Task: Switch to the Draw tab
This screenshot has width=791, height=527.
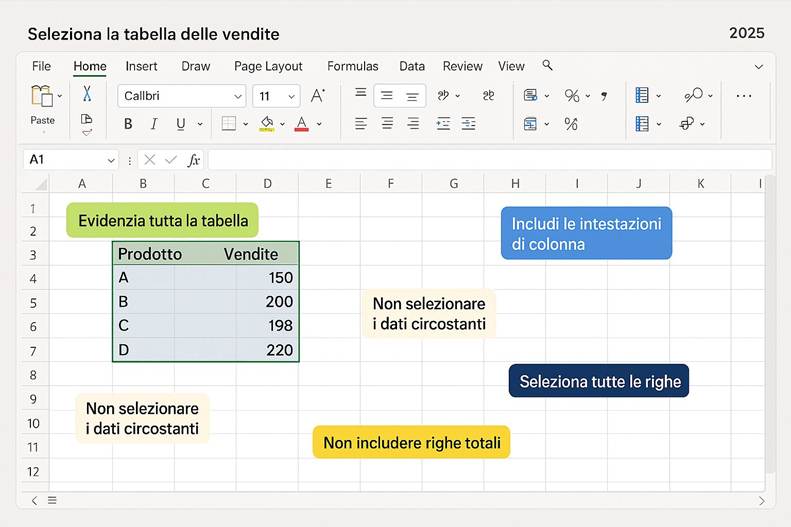Action: [196, 66]
